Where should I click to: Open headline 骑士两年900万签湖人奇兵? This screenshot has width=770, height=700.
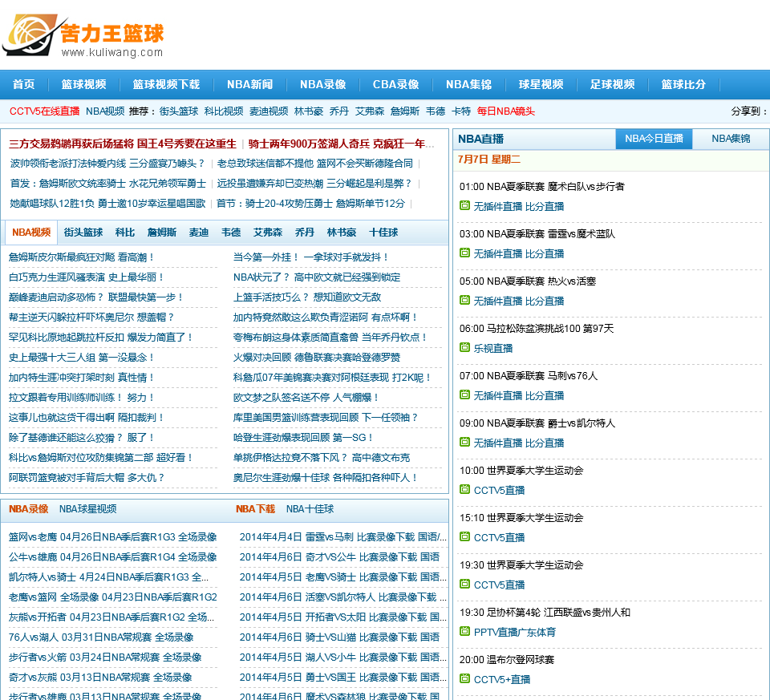342,144
